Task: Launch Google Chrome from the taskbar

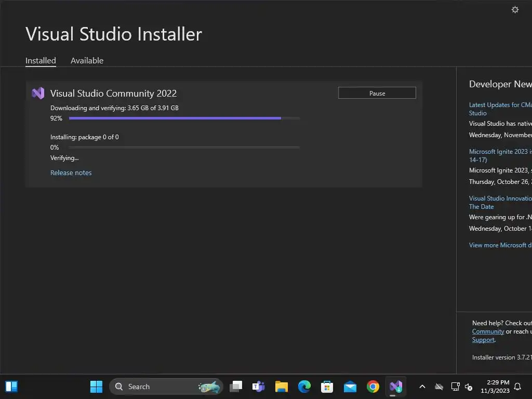Action: click(373, 387)
